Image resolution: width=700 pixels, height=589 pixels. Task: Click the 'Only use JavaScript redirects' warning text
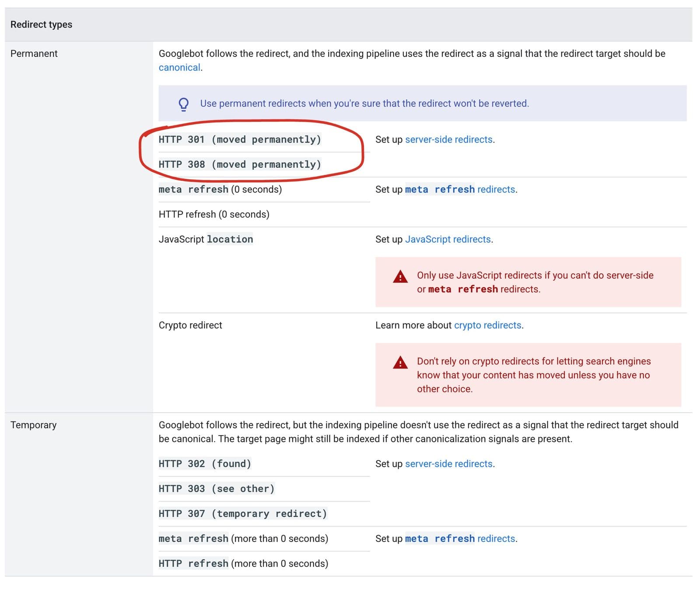(x=535, y=282)
